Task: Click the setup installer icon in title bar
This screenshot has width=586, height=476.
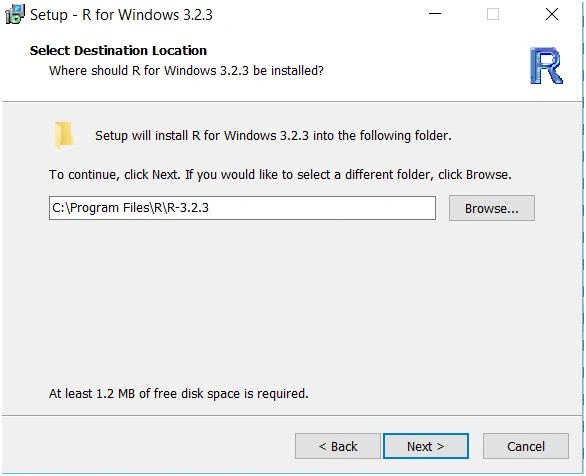Action: (15, 15)
